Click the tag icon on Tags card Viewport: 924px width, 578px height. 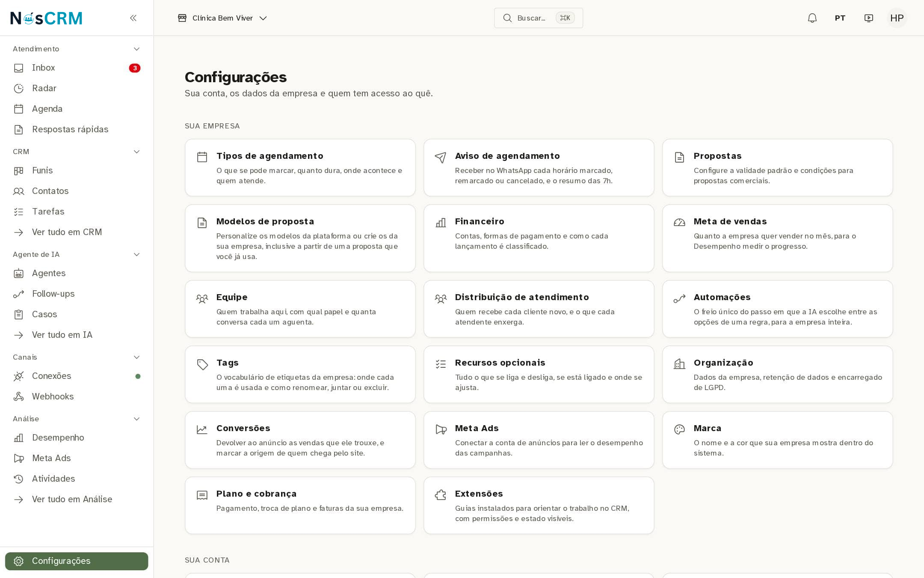[202, 364]
